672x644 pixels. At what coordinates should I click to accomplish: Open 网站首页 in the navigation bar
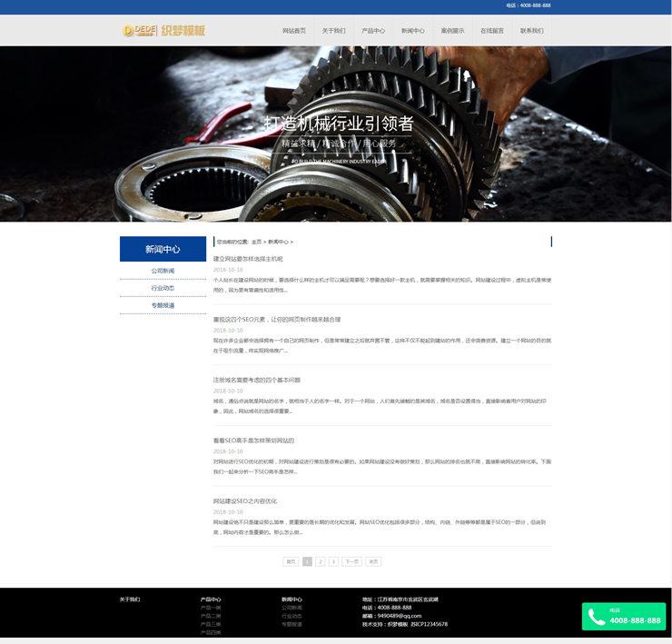point(294,31)
